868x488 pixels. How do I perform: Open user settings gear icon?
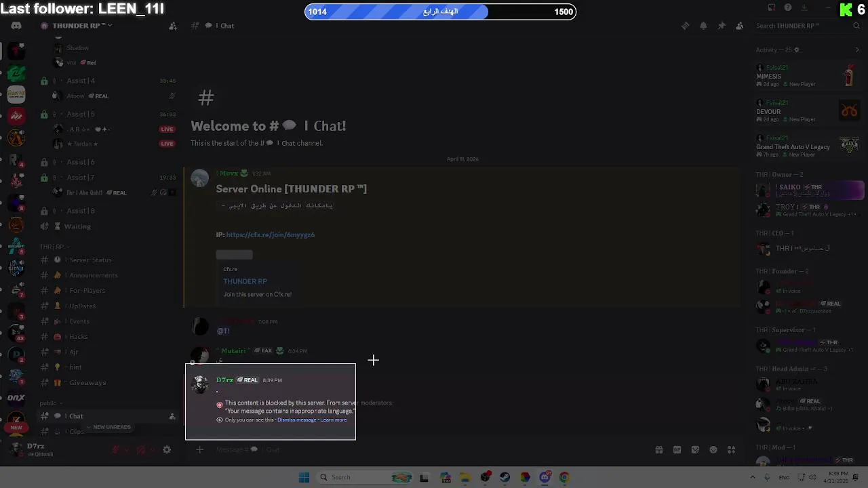click(x=167, y=449)
